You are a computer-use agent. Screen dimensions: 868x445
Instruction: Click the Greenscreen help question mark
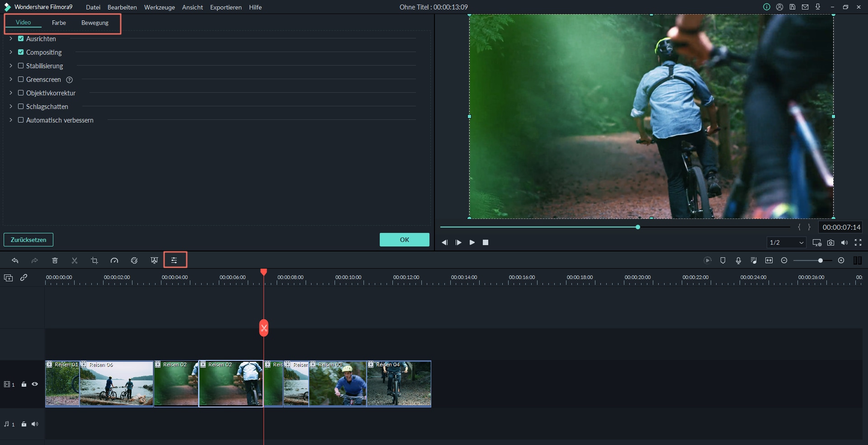coord(70,80)
